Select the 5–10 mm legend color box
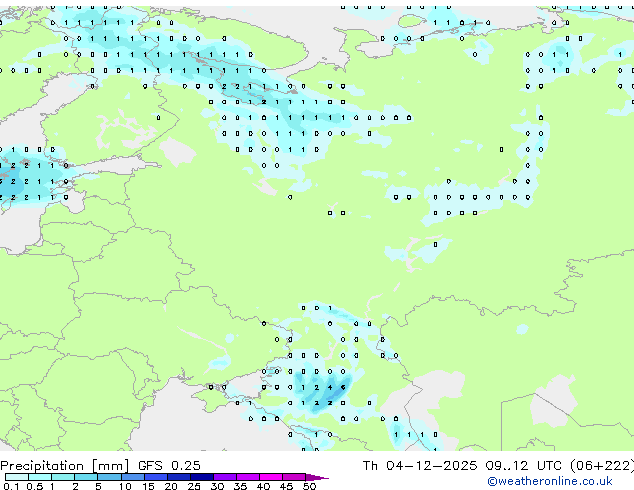This screenshot has width=634, height=490. (x=109, y=477)
